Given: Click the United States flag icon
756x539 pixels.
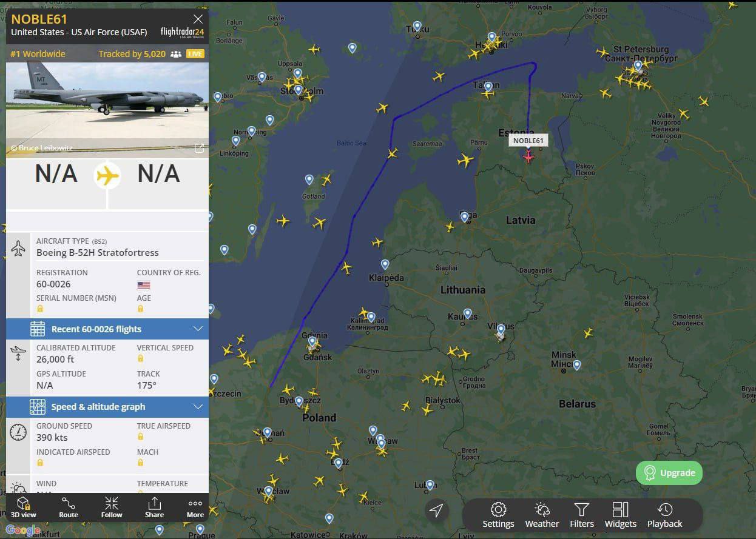Looking at the screenshot, I should (x=144, y=285).
